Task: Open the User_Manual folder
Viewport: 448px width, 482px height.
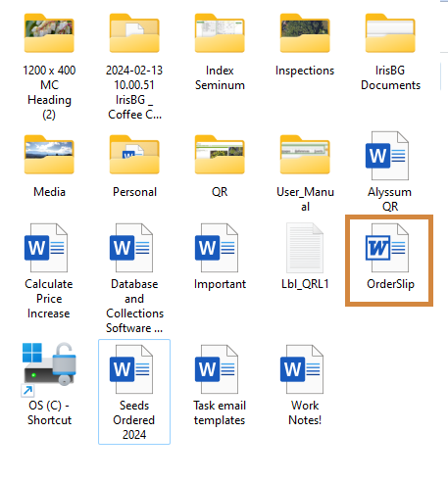Action: [x=305, y=155]
